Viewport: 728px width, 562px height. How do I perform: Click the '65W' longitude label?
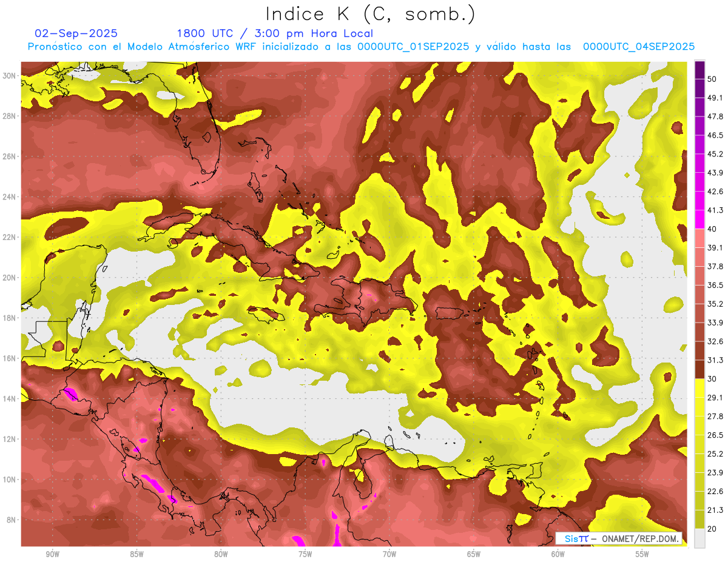pyautogui.click(x=474, y=555)
